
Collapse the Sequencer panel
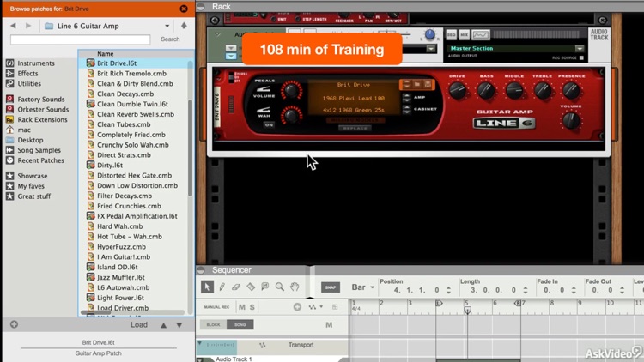click(x=201, y=270)
